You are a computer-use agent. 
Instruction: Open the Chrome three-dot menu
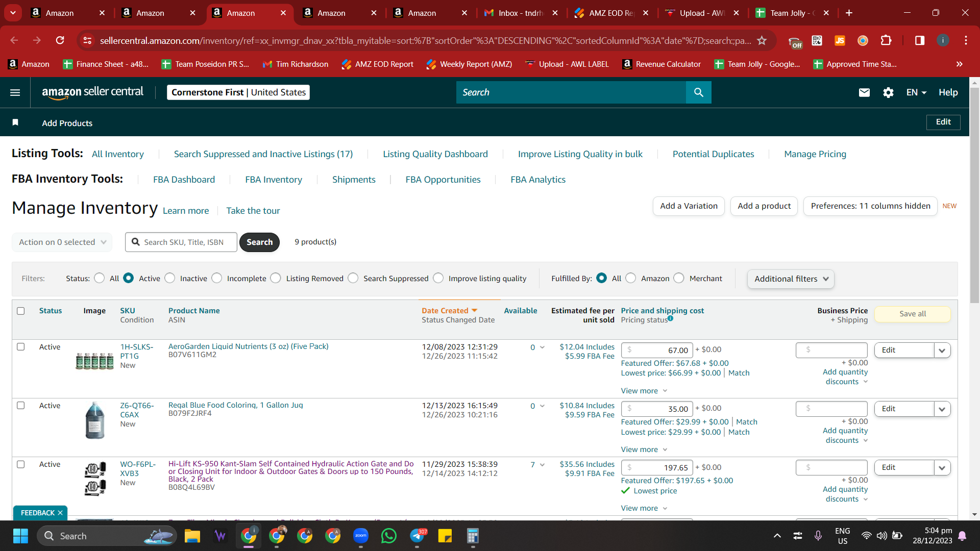(x=966, y=40)
